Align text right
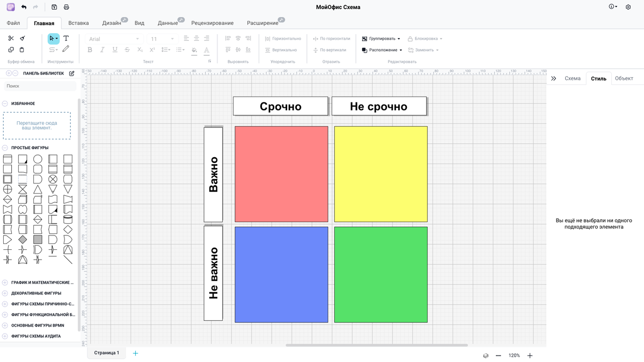 point(208,39)
